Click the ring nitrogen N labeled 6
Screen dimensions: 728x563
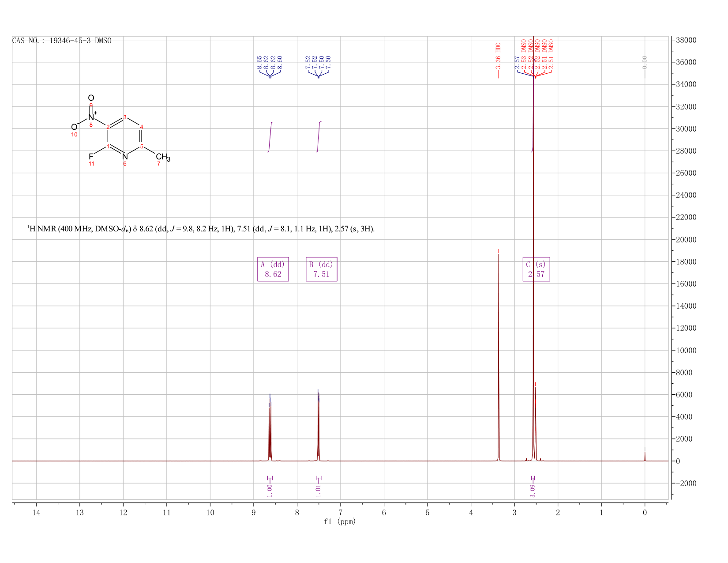[125, 156]
